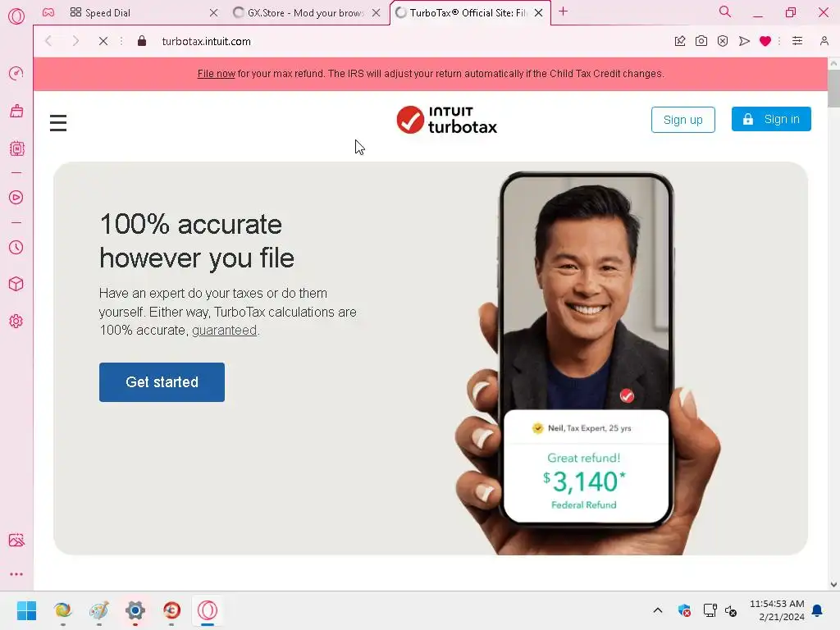
Task: Open the shield icon in the tray
Action: tap(684, 610)
